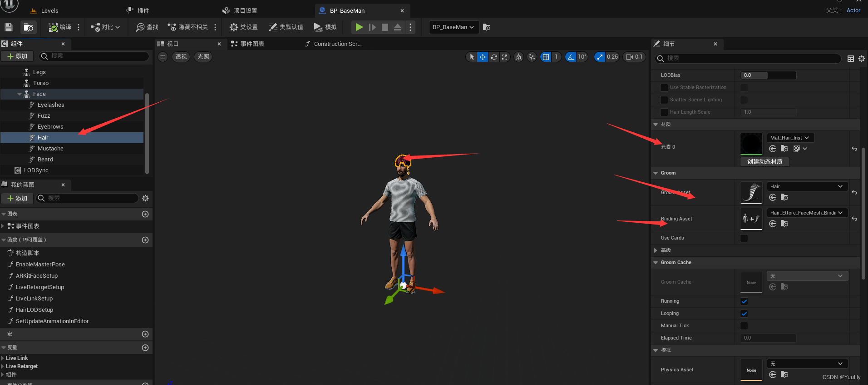Select the Eyelashes groom component
This screenshot has height=385, width=868.
pos(51,105)
